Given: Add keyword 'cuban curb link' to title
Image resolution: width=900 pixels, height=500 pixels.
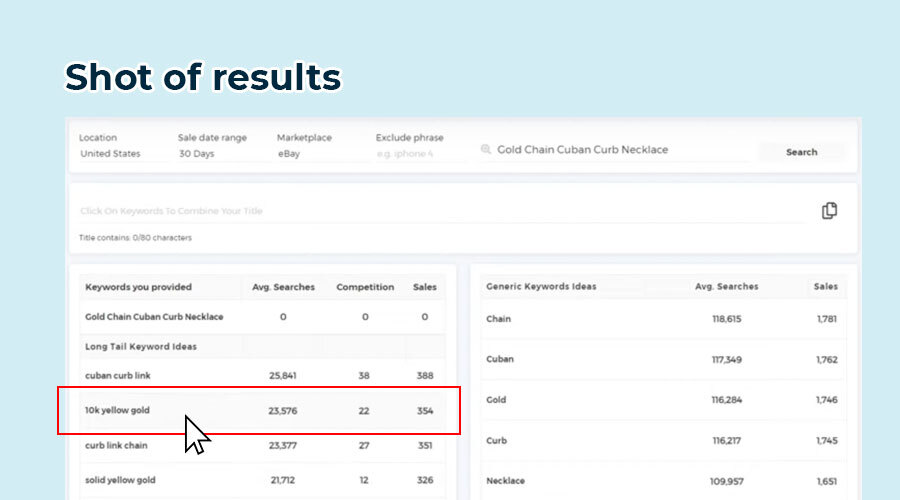Looking at the screenshot, I should click(119, 375).
